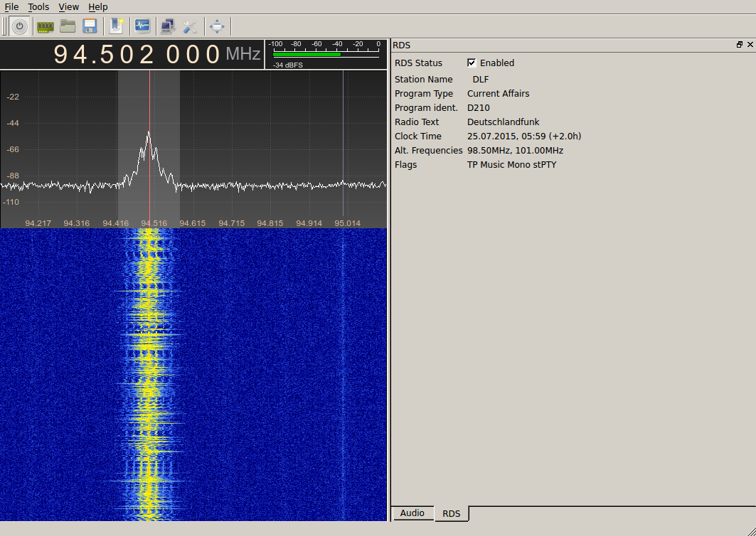This screenshot has width=756, height=536.
Task: Toggle remote control via the computers icon
Action: coord(168,27)
